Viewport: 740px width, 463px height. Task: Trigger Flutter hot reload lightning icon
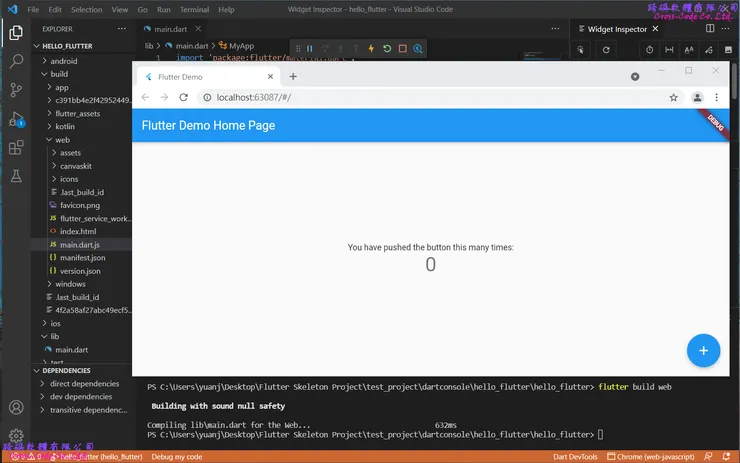[371, 49]
